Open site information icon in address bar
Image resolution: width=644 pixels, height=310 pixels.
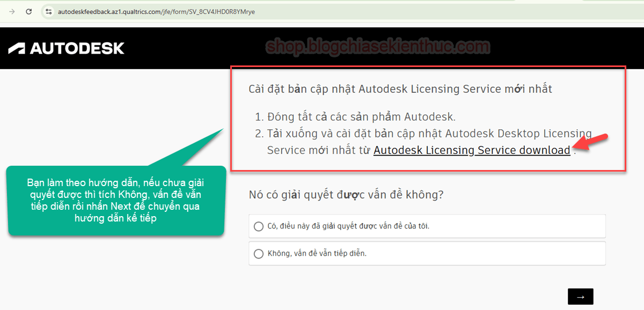pos(49,11)
